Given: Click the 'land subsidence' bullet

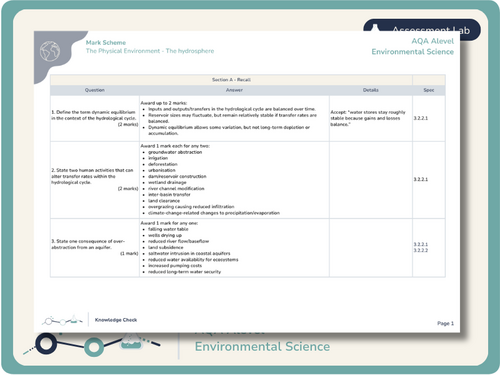Looking at the screenshot, I should pyautogui.click(x=166, y=247).
